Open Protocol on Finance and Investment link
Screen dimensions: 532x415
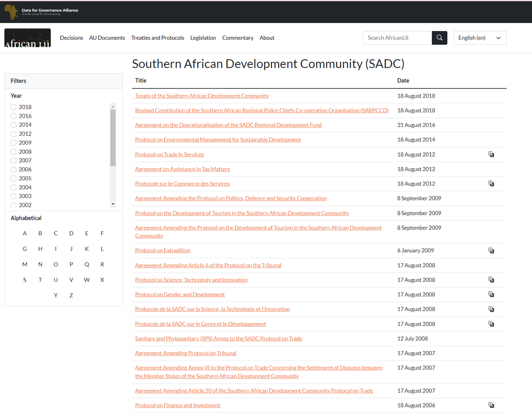[x=178, y=405]
